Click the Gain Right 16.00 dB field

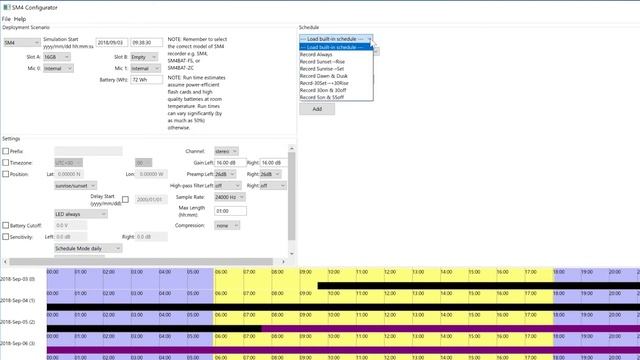(273, 162)
